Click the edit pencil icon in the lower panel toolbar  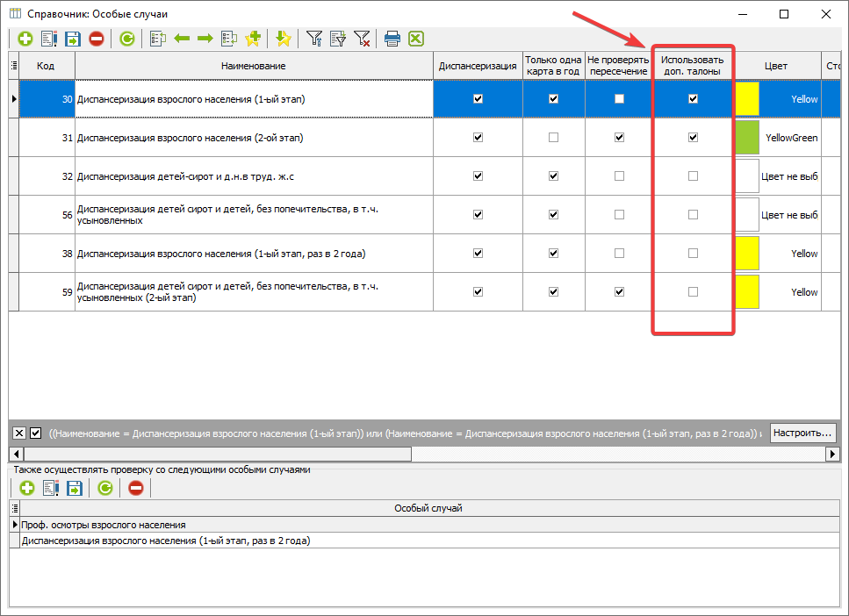point(51,488)
